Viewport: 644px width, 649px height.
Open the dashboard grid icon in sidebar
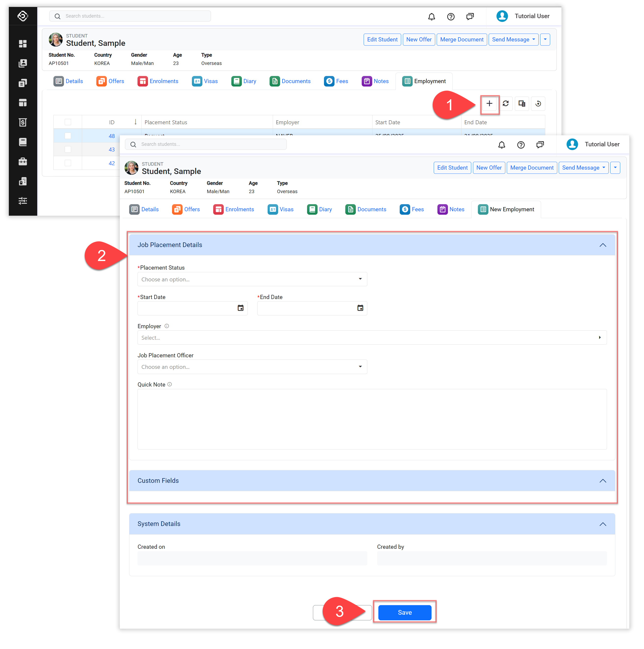coord(23,44)
